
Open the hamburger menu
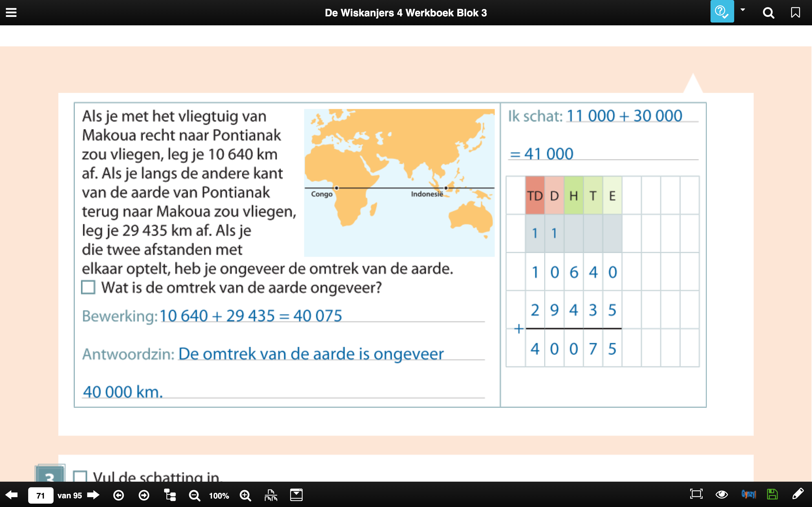(11, 13)
